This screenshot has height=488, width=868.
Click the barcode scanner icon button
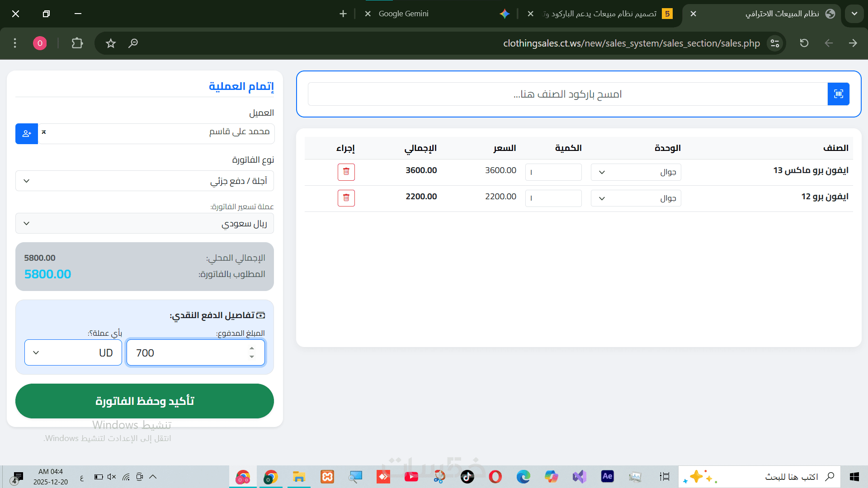[838, 94]
